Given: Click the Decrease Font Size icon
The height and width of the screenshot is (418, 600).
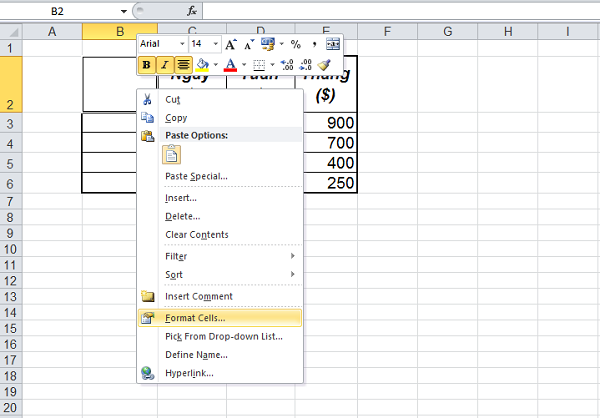Looking at the screenshot, I should 249,44.
